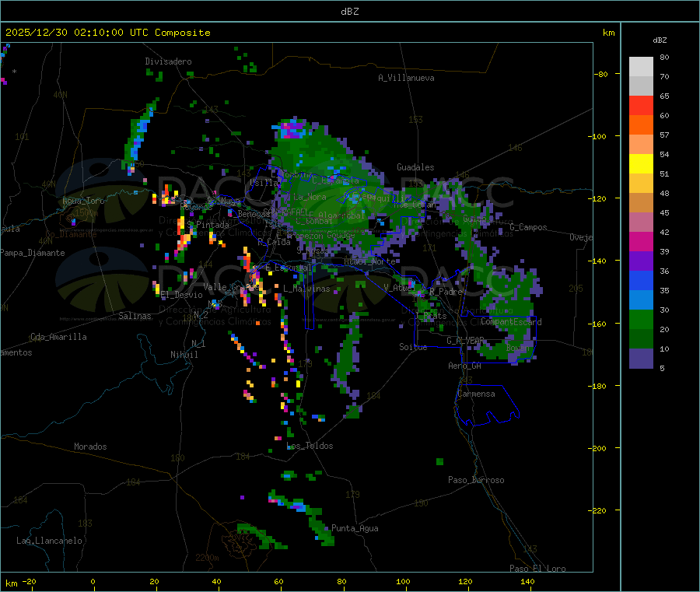
Task: Click the Los_Toldos location label
Action: [x=310, y=446]
